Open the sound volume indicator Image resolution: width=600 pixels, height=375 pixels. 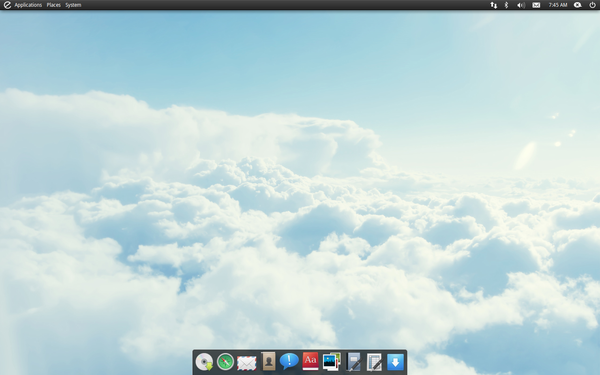521,5
